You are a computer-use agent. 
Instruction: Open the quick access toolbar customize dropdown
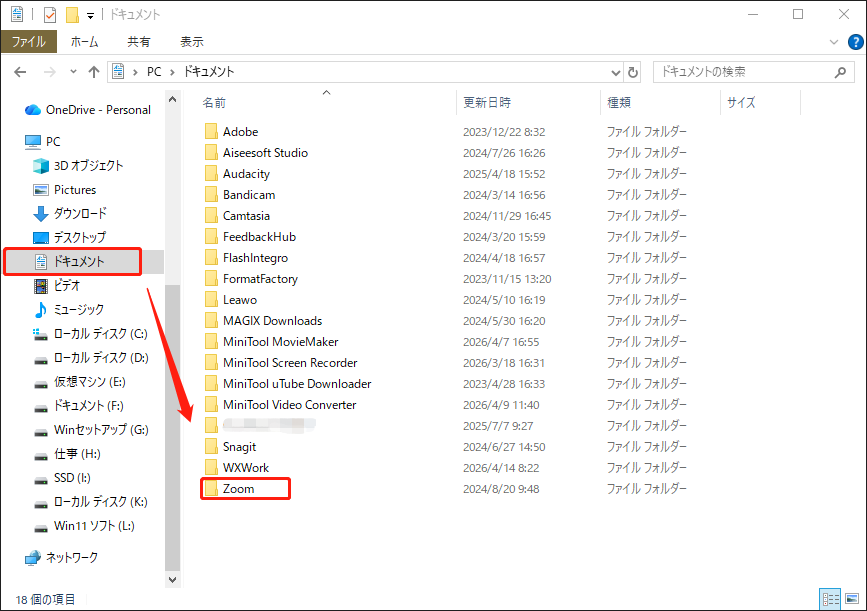click(x=90, y=15)
